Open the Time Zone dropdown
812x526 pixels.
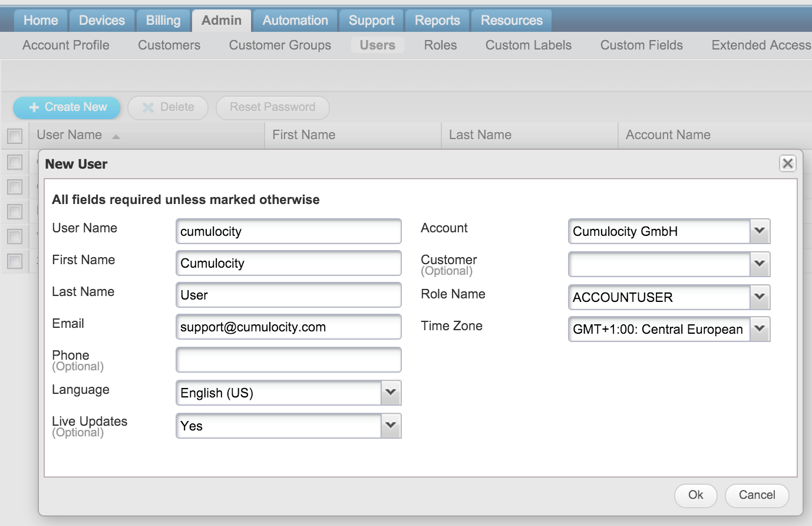pos(760,329)
